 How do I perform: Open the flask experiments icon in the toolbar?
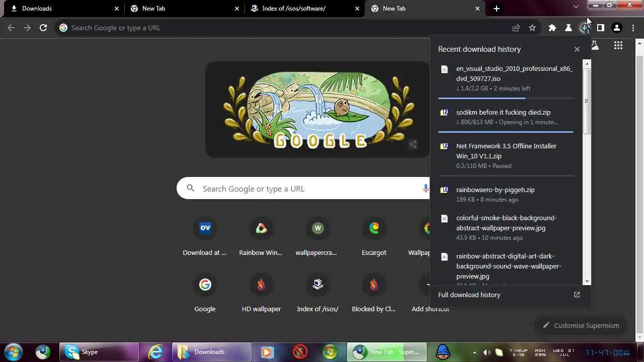pos(569,28)
